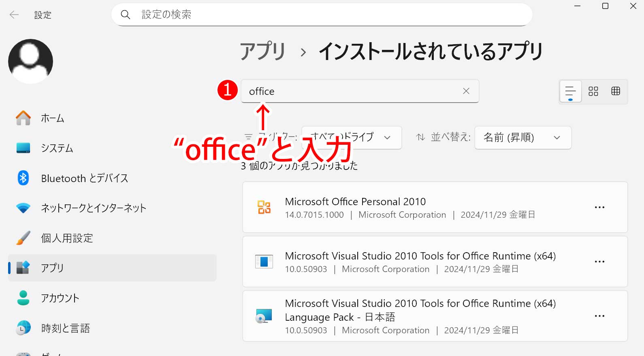Click the Language Pack installer icon

coord(264,316)
